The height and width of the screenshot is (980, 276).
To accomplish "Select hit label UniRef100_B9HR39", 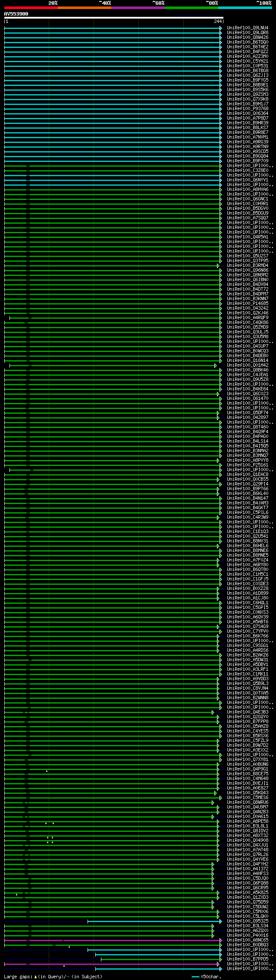I will coord(248,123).
